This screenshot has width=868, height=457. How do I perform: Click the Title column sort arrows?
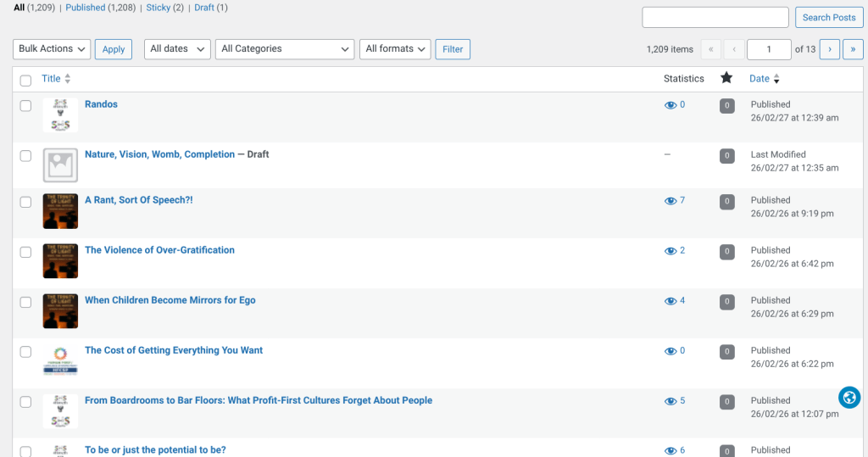coord(68,79)
